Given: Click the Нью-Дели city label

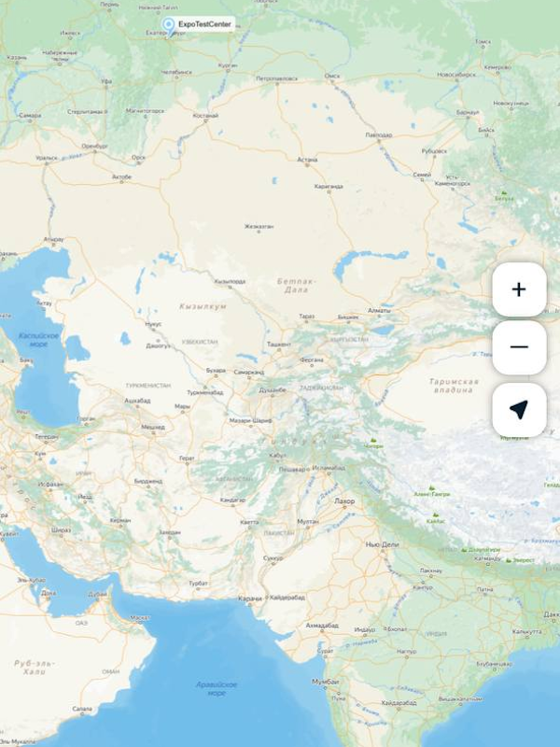Looking at the screenshot, I should 382,544.
